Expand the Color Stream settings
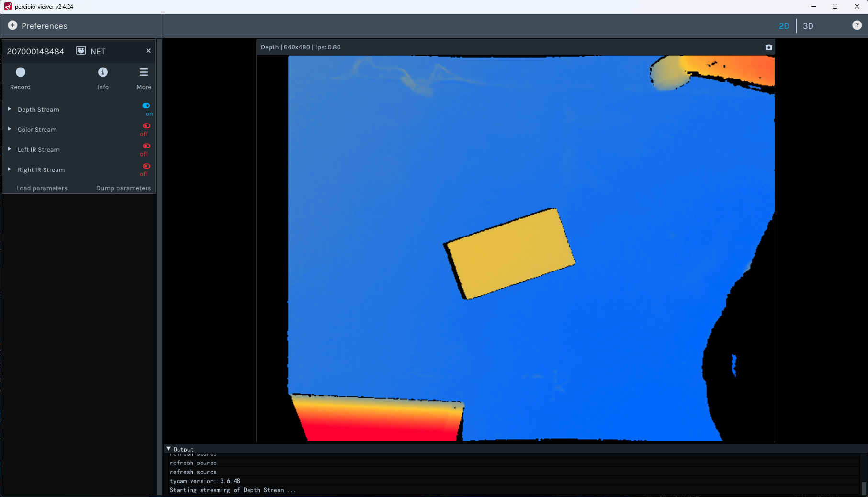This screenshot has width=868, height=497. [x=10, y=129]
